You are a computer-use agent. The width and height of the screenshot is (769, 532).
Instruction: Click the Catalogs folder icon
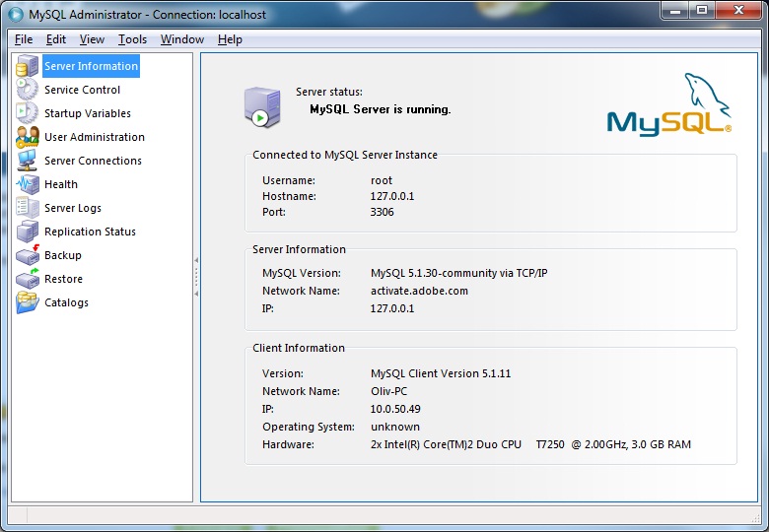[x=27, y=302]
